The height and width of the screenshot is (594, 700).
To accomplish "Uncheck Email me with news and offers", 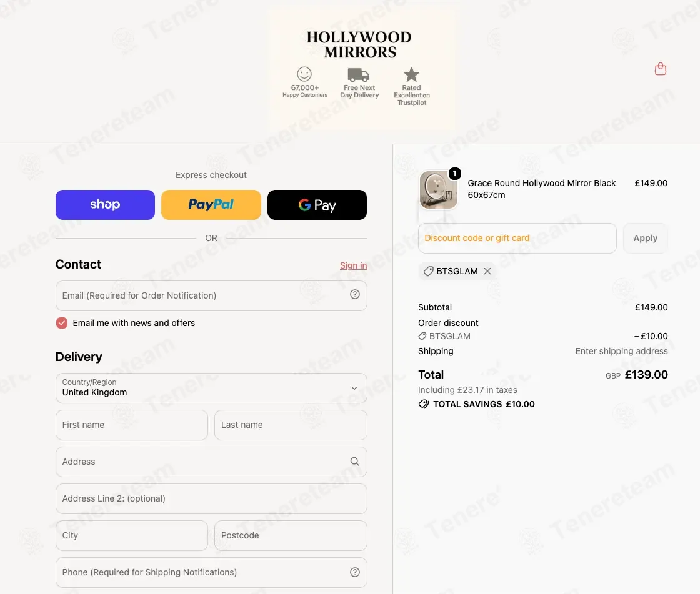I will point(62,323).
